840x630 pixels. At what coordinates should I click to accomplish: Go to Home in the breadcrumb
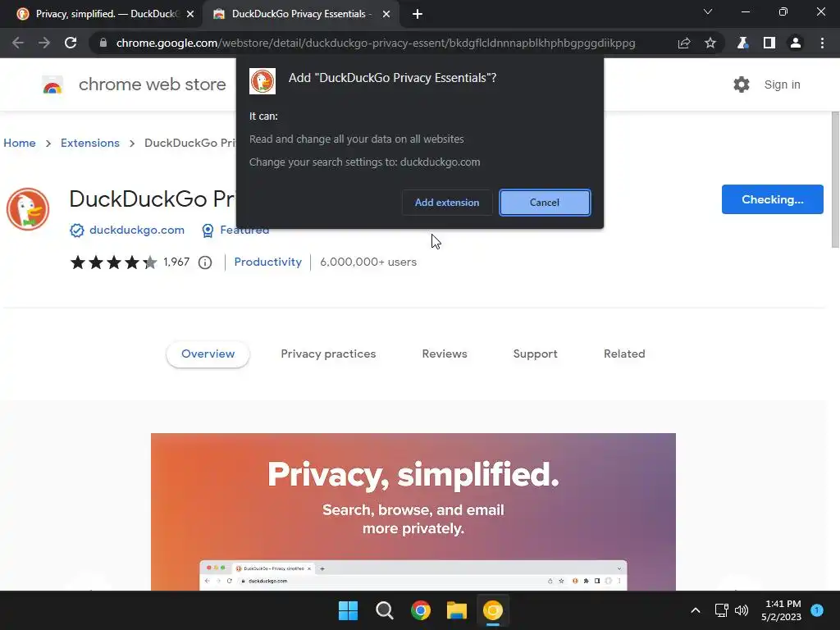20,143
